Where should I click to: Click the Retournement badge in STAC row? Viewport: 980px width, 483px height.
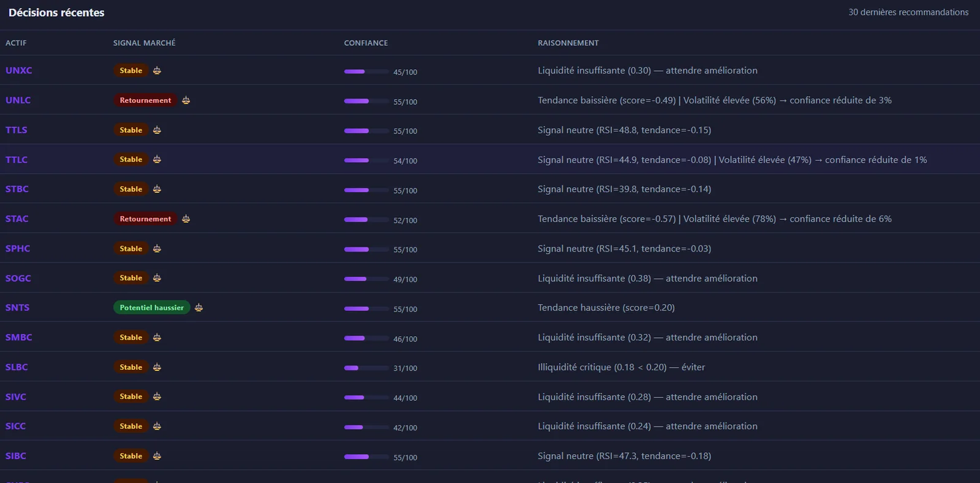coord(145,219)
